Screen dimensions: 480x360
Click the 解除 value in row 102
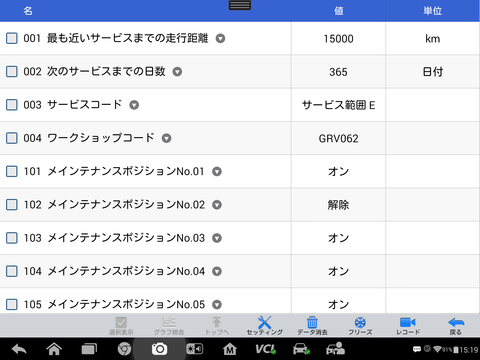click(x=338, y=205)
